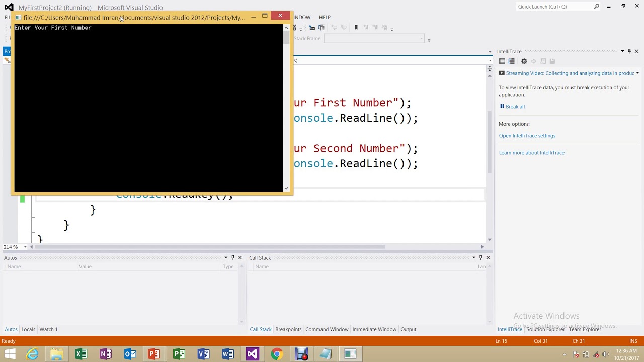
Task: Close the Call Stack panel
Action: tap(488, 257)
